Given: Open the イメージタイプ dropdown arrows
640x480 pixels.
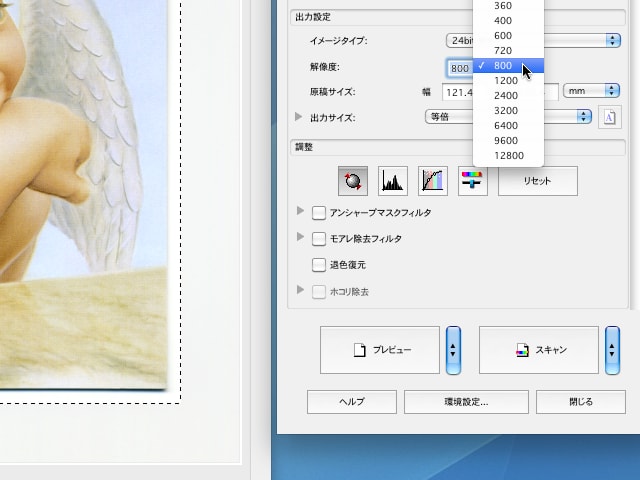Looking at the screenshot, I should pyautogui.click(x=613, y=40).
